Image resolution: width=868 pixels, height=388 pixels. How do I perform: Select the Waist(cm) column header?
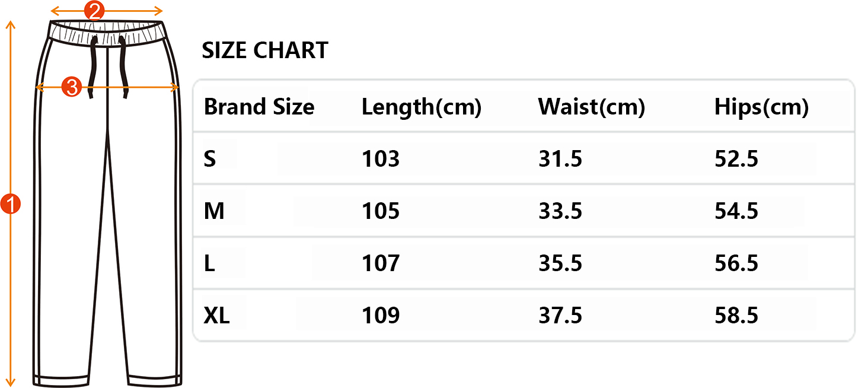tap(591, 107)
